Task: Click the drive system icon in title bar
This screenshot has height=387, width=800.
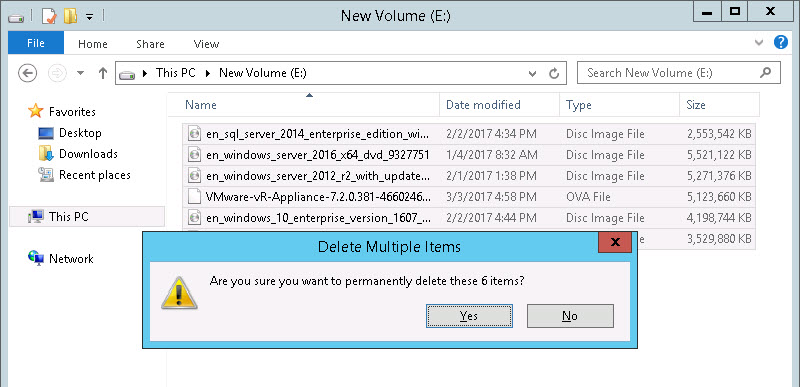Action: 16,17
